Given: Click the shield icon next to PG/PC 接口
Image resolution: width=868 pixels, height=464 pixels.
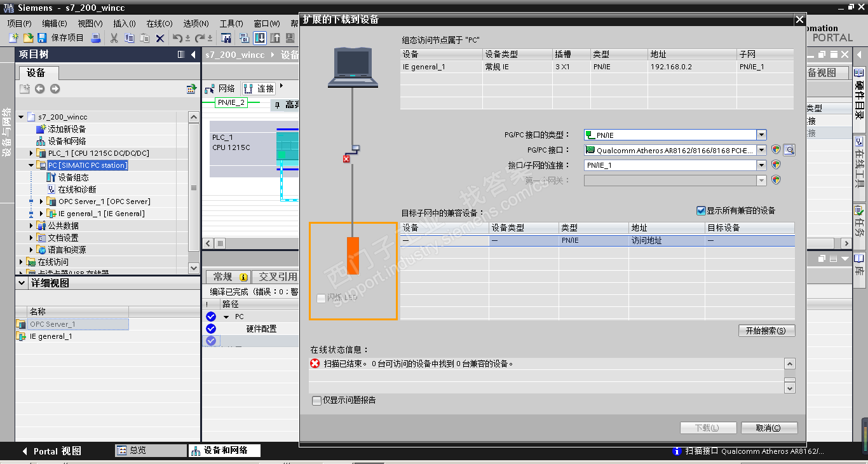Looking at the screenshot, I should coord(775,150).
